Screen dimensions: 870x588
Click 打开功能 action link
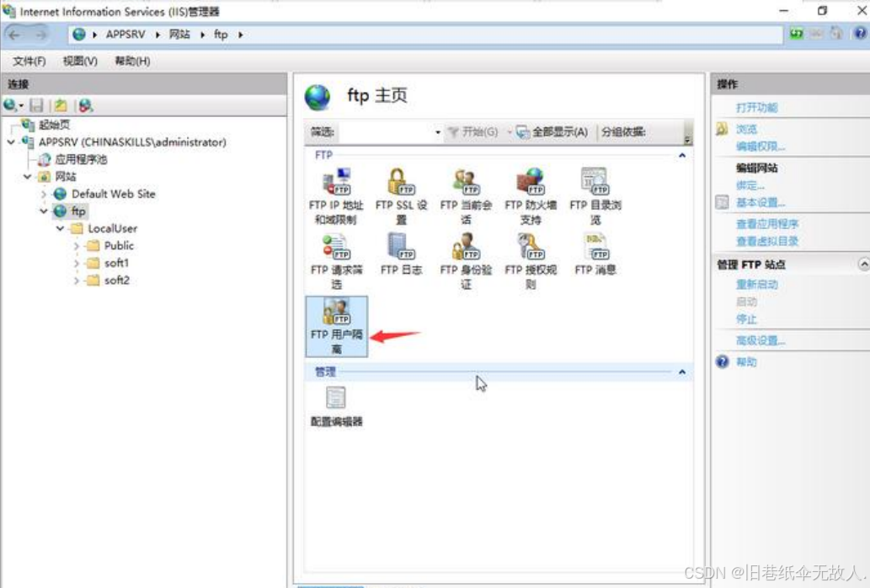click(756, 108)
